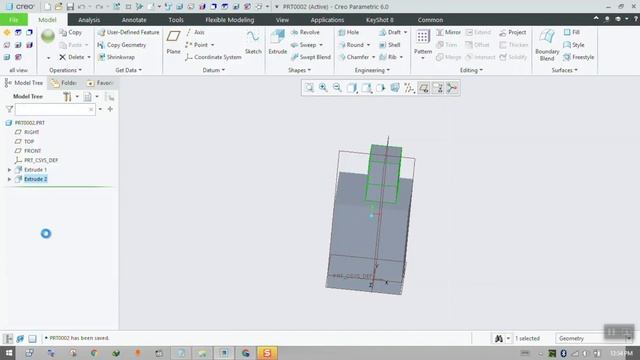Toggle model tree panel from status bar

click(x=8, y=338)
